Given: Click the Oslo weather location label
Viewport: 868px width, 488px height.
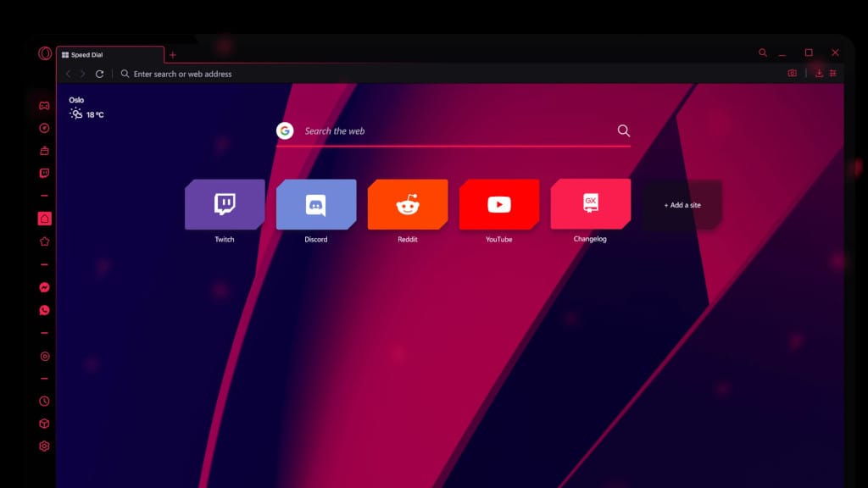Looking at the screenshot, I should click(76, 100).
